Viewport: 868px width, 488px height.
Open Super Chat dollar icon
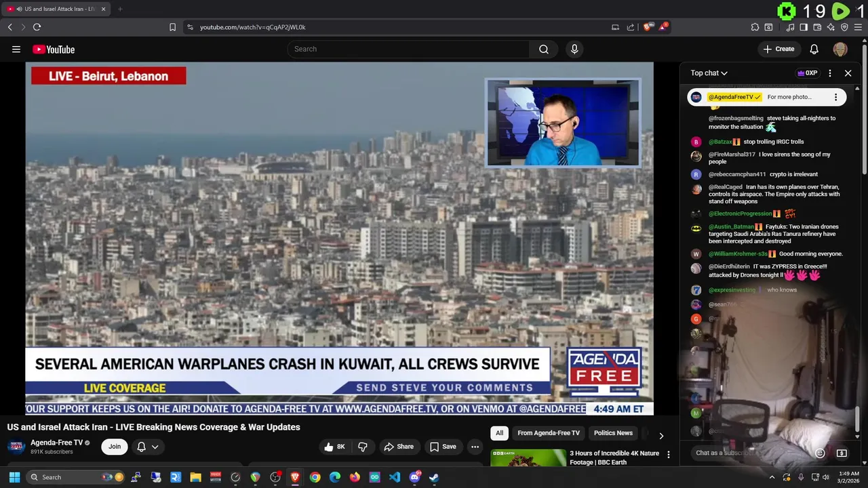pos(842,453)
